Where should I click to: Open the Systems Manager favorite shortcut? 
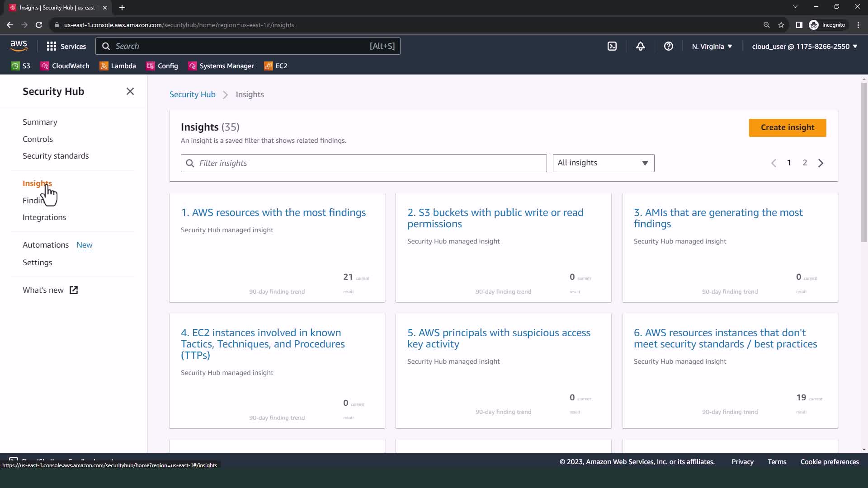point(221,66)
